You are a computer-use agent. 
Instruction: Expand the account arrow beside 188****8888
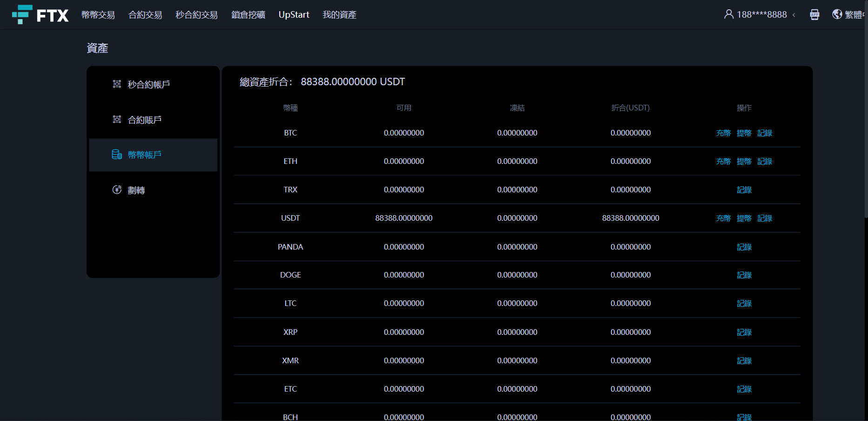(x=794, y=15)
